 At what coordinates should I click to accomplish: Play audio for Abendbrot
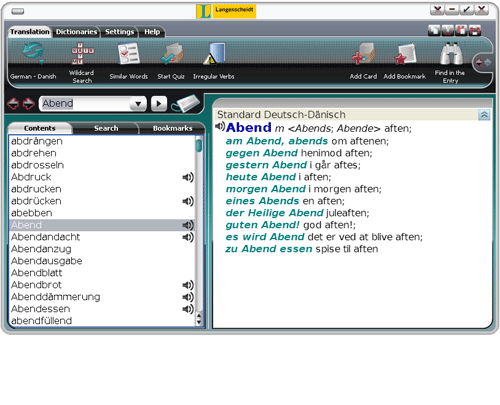point(188,285)
